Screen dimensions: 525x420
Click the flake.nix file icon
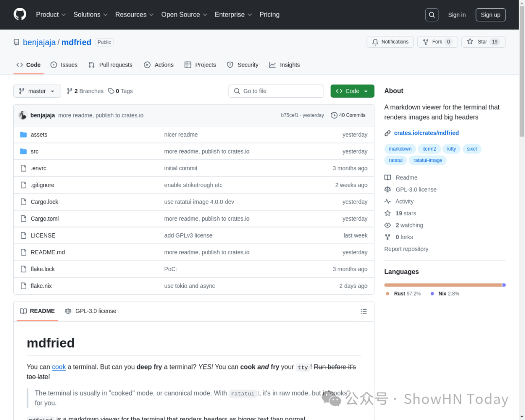coord(23,286)
